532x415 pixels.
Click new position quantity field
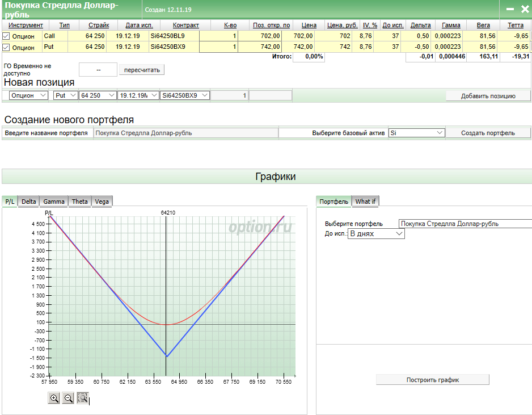(x=229, y=95)
